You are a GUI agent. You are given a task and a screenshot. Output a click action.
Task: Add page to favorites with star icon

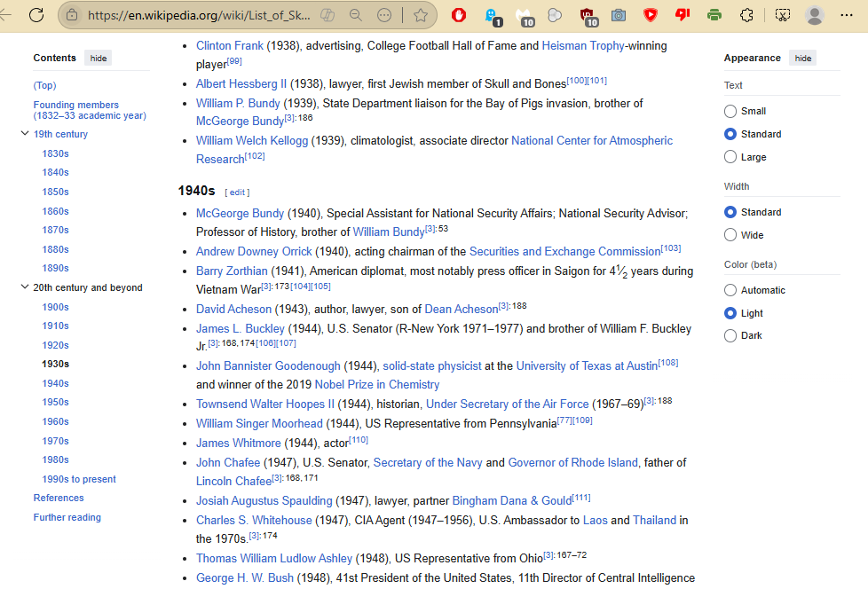pyautogui.click(x=421, y=15)
